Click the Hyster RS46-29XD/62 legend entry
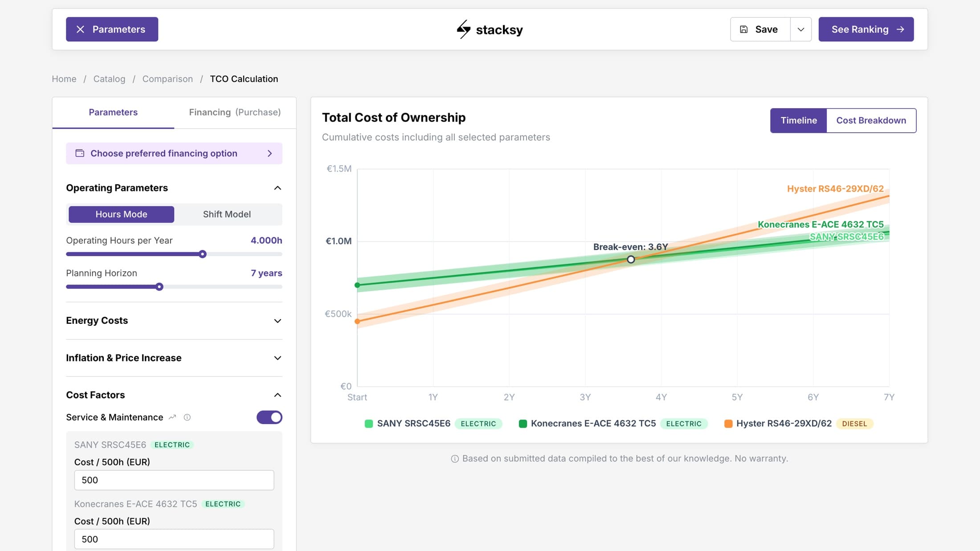 point(799,424)
